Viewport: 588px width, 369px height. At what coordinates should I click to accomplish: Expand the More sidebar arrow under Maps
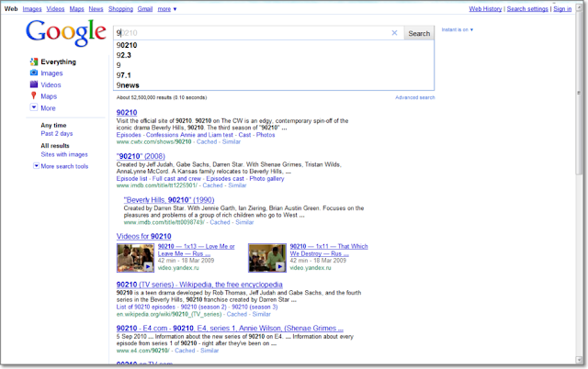[x=34, y=107]
